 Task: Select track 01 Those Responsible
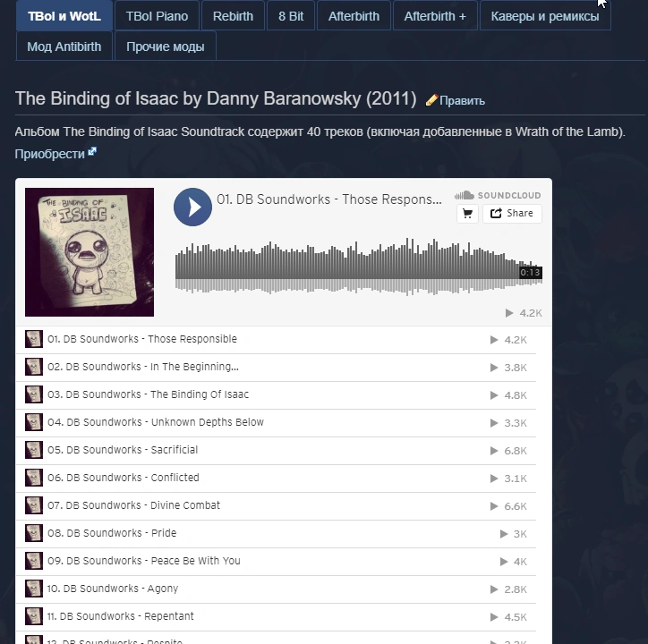coord(276,340)
